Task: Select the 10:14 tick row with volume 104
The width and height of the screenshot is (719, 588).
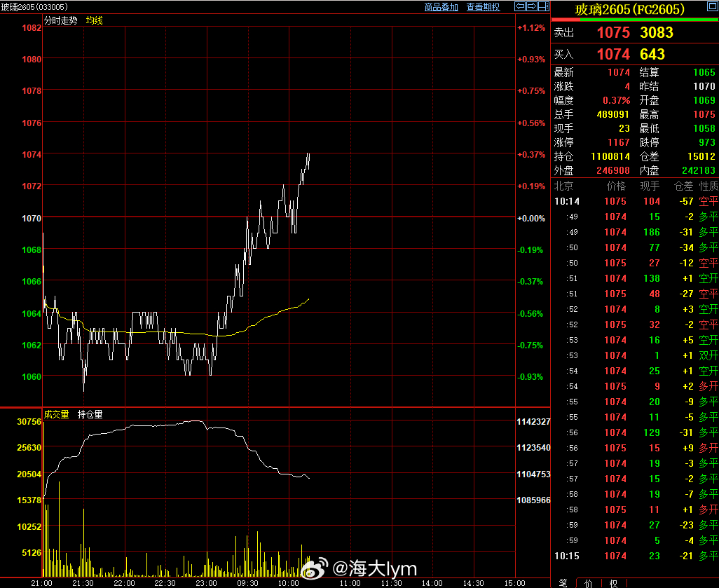Action: (x=636, y=201)
